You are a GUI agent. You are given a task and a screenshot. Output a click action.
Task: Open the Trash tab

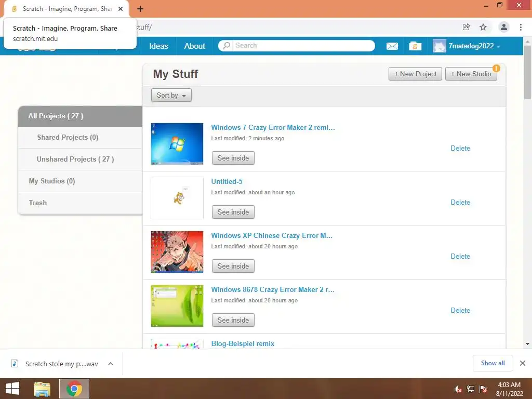[x=81, y=203]
